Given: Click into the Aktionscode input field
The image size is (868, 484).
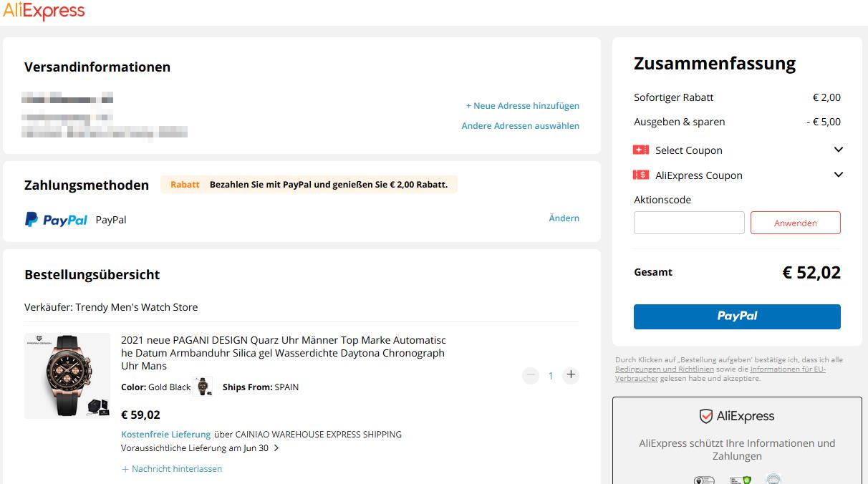Looking at the screenshot, I should coord(689,223).
